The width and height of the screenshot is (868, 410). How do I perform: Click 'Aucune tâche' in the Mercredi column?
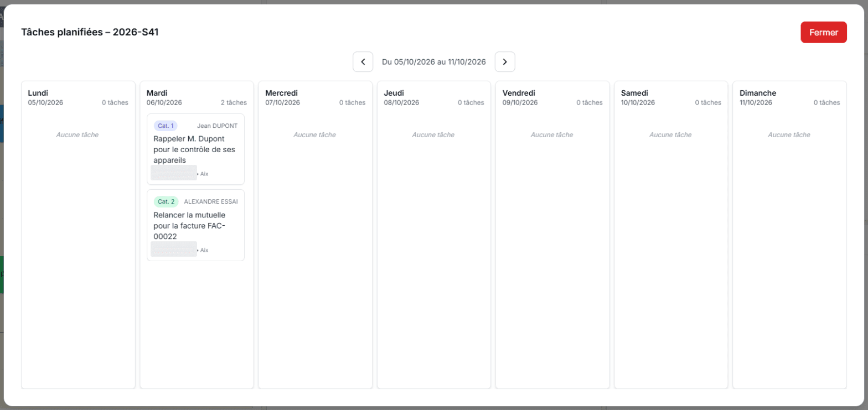(314, 134)
